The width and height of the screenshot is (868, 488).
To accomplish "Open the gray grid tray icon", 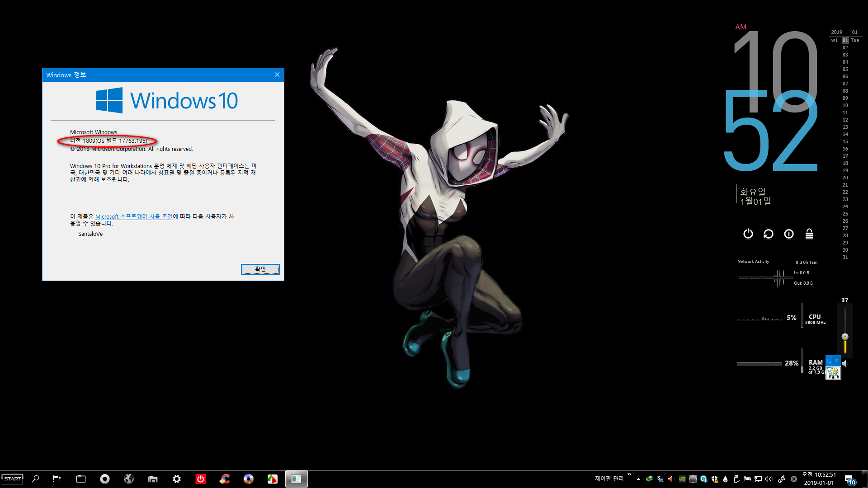I will (693, 479).
